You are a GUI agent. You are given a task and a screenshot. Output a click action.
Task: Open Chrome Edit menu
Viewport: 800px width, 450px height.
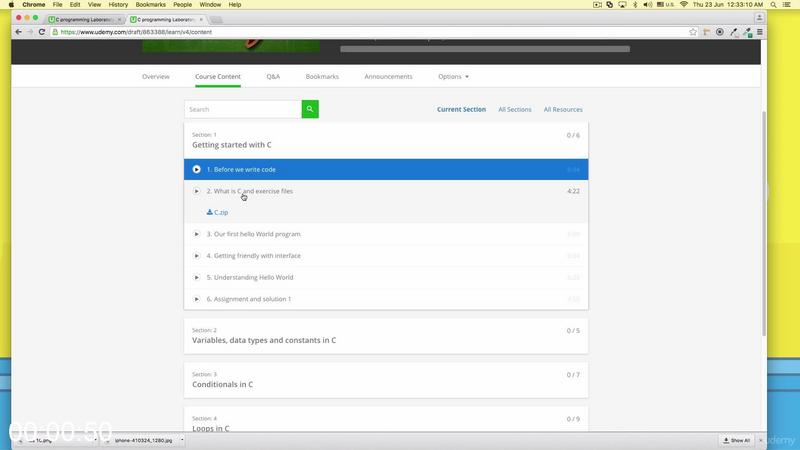click(x=75, y=5)
